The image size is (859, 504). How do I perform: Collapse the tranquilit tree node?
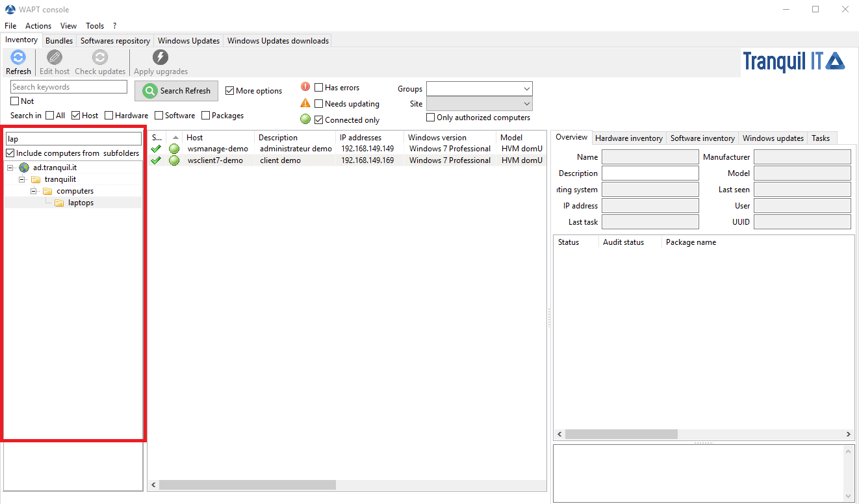(x=22, y=179)
